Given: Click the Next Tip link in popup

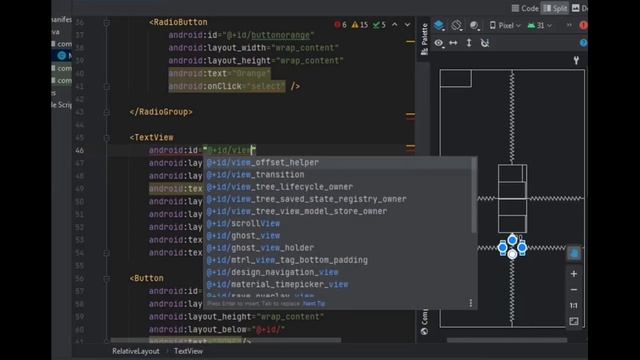Looking at the screenshot, I should point(314,304).
